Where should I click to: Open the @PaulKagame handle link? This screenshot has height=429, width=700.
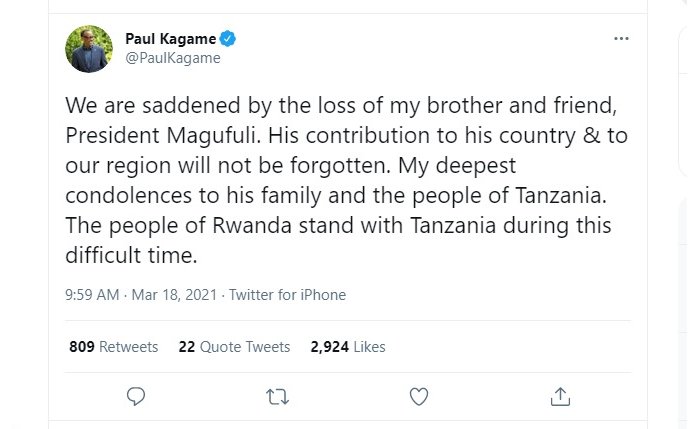[172, 58]
